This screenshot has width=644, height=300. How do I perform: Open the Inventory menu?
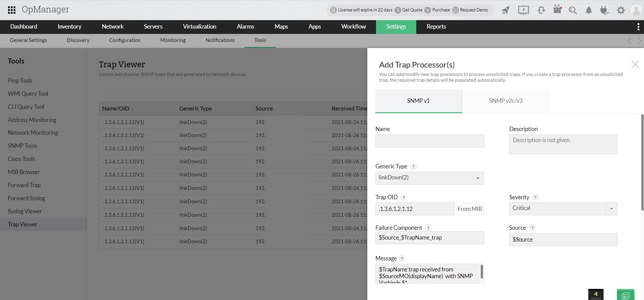(69, 27)
